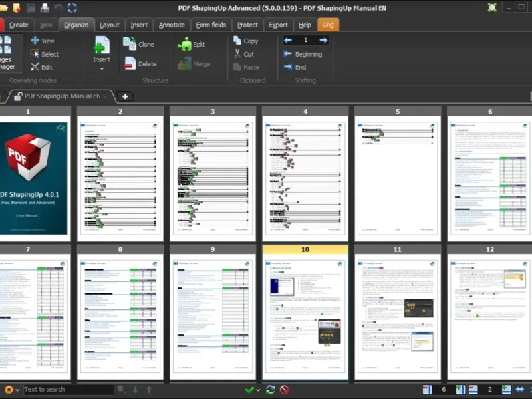Select page 5 thumbnail

(x=398, y=176)
